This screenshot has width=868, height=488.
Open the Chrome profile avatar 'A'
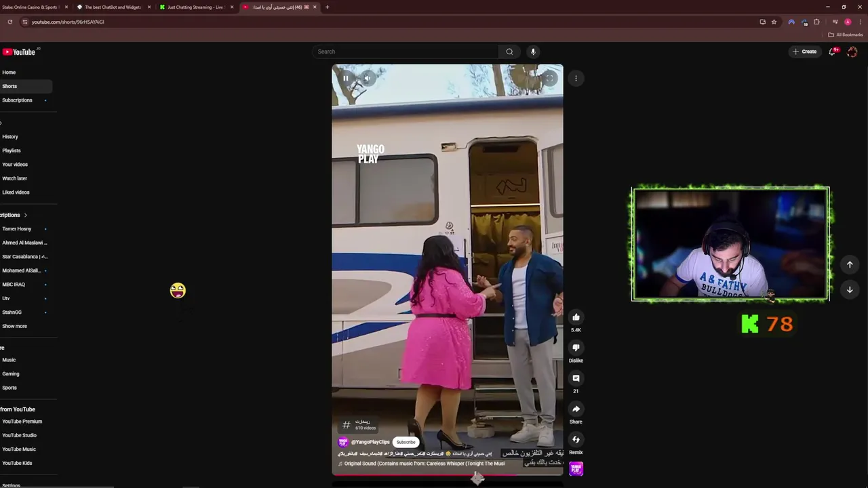pos(848,22)
